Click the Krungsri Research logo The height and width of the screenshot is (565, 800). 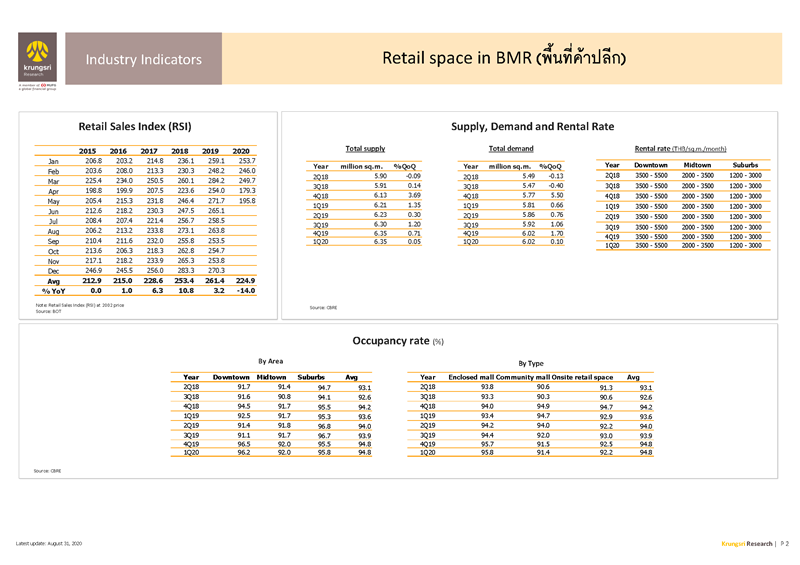click(38, 58)
